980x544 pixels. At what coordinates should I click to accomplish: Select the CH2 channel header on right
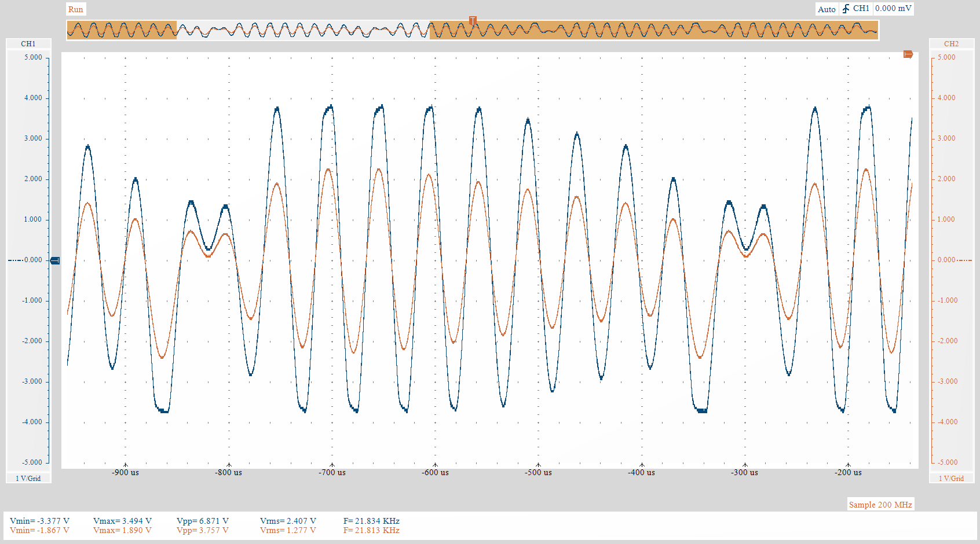click(x=951, y=44)
